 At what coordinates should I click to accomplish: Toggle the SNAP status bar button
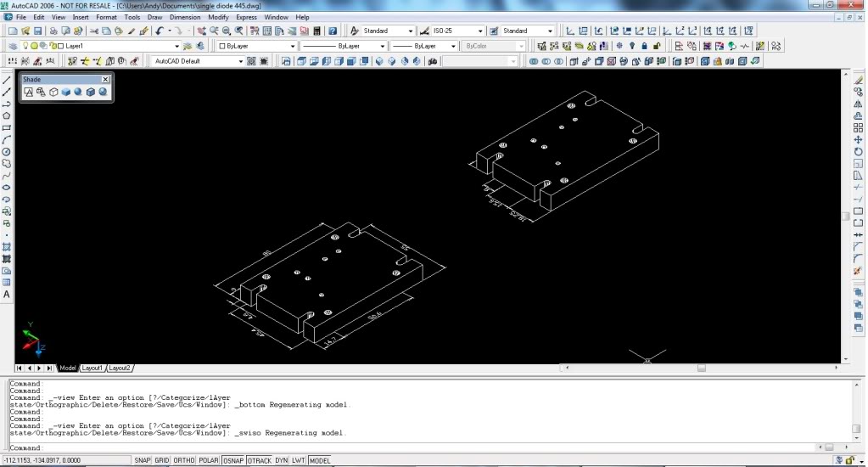(142, 460)
